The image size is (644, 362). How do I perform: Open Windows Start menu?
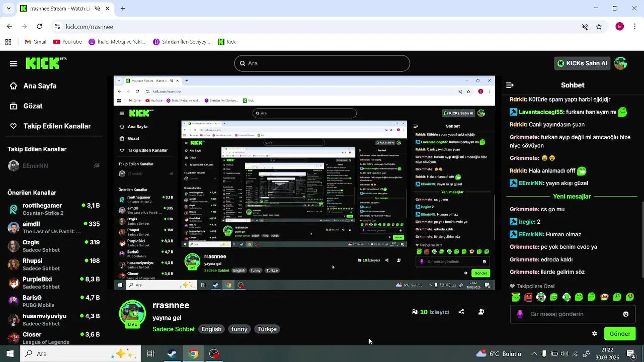coord(10,354)
